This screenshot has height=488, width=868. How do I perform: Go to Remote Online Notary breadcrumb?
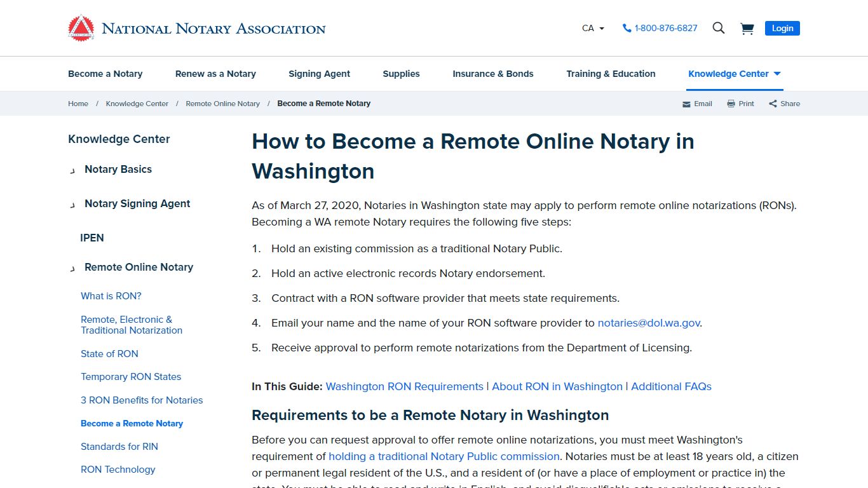pyautogui.click(x=223, y=104)
